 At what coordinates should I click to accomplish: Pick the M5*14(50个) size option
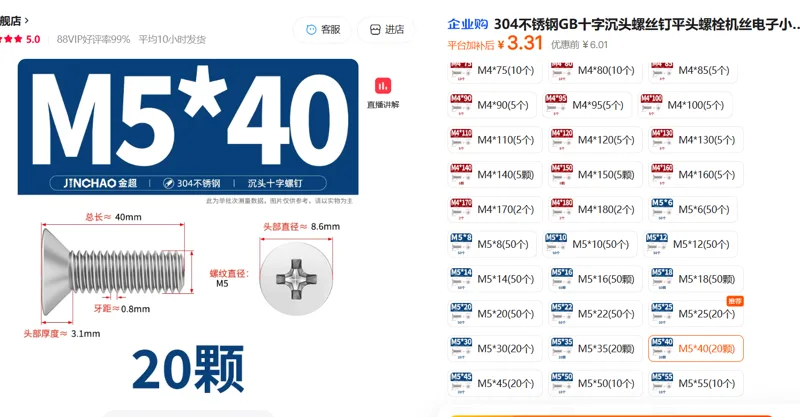tap(495, 279)
